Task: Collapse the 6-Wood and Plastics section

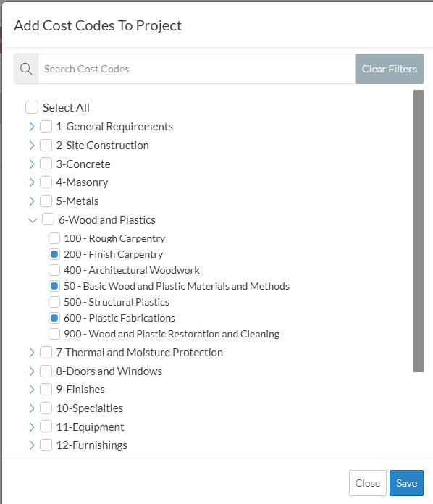Action: 33,220
